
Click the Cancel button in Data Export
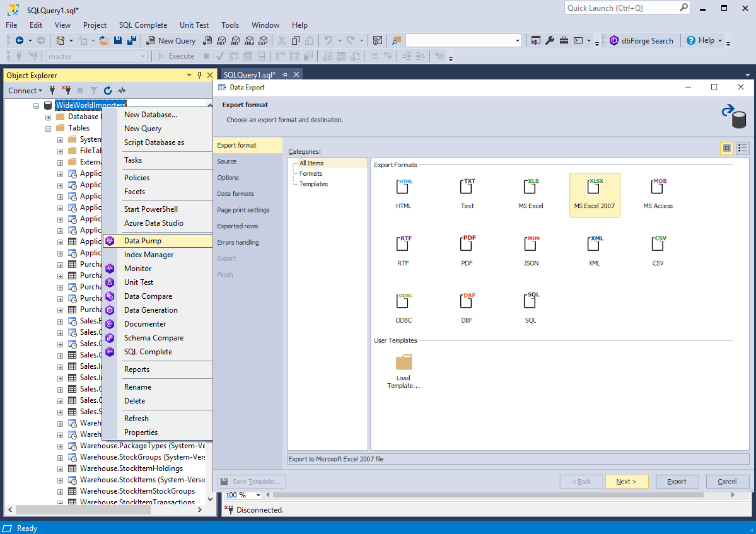coord(727,482)
